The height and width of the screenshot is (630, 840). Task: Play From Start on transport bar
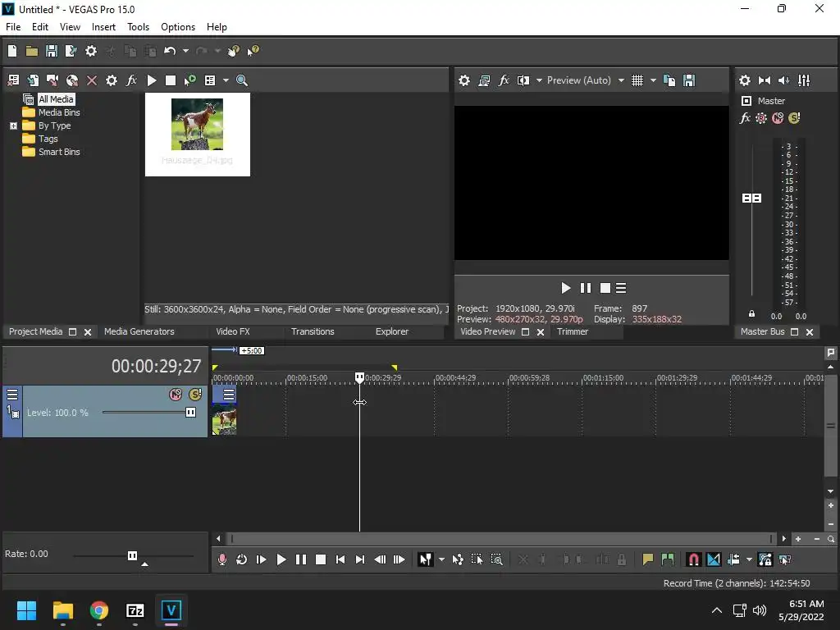point(262,559)
